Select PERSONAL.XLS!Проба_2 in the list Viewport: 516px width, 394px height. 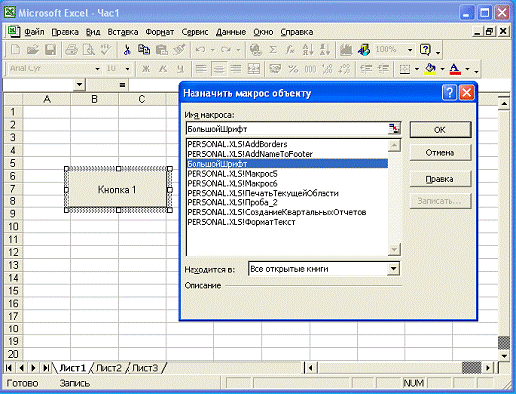tap(287, 202)
